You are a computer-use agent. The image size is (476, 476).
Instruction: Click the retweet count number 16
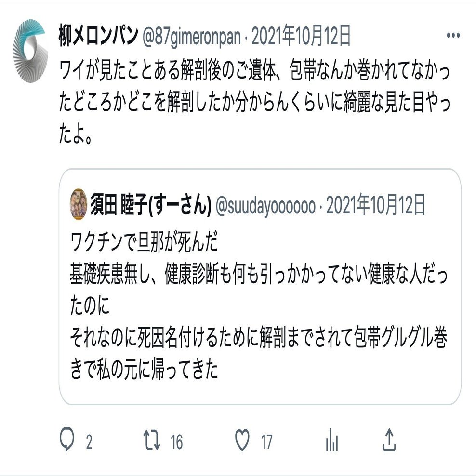176,442
